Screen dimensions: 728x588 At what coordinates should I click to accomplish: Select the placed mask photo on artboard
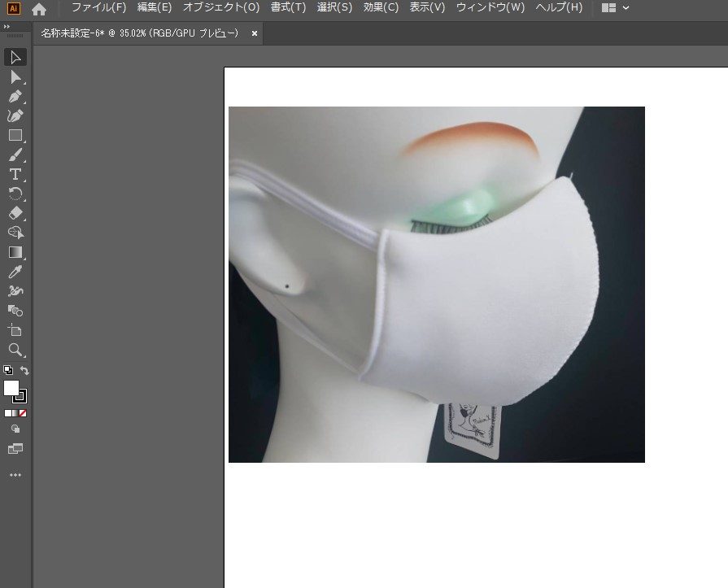click(x=437, y=285)
